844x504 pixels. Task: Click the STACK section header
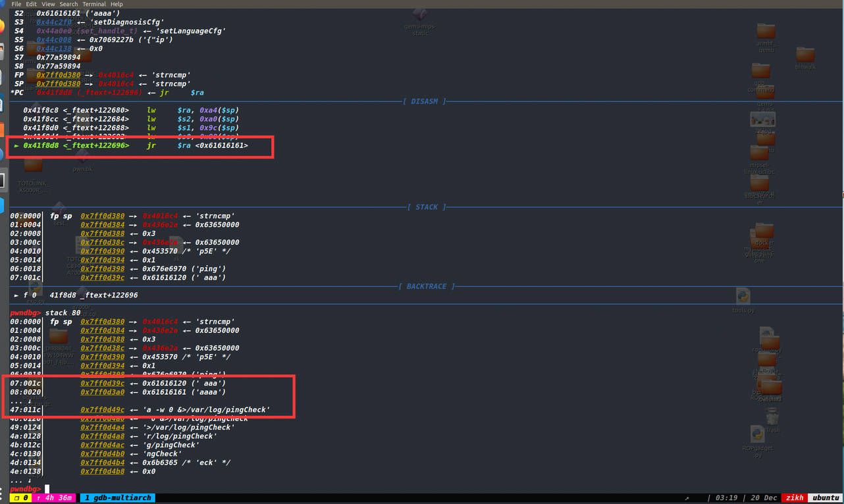(x=427, y=207)
